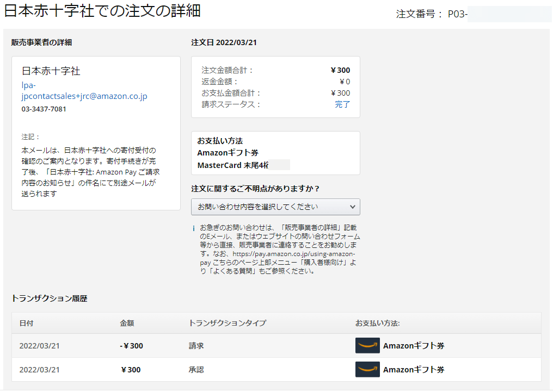Select the 日本赤十字社での注文の詳細 page heading
The width and height of the screenshot is (553, 392).
coord(102,10)
